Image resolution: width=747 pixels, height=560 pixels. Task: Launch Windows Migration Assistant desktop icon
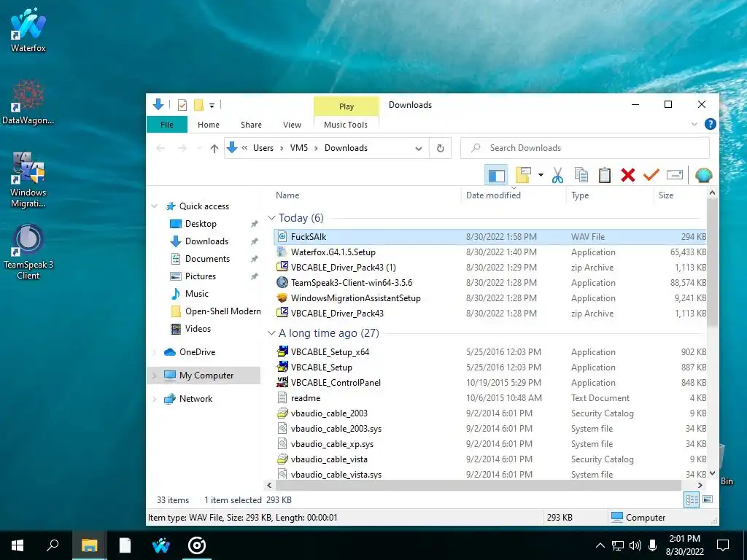coord(28,179)
